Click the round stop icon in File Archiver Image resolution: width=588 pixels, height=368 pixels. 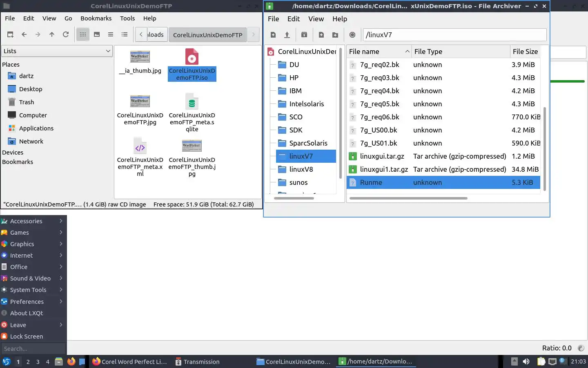pyautogui.click(x=352, y=35)
